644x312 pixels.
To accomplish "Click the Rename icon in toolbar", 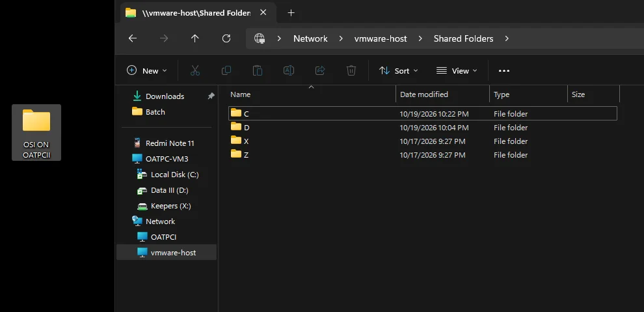I will [289, 71].
